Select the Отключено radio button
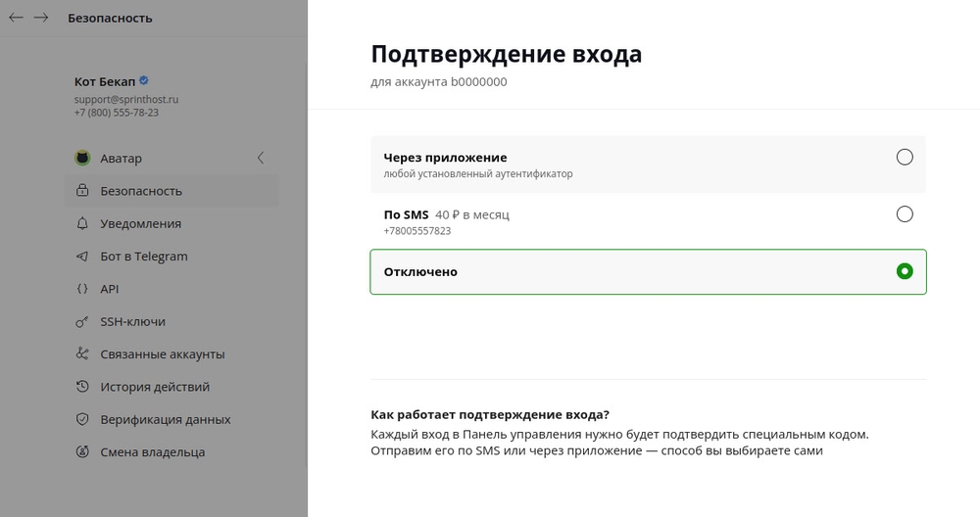Screen dimensions: 980x517 coord(905,271)
